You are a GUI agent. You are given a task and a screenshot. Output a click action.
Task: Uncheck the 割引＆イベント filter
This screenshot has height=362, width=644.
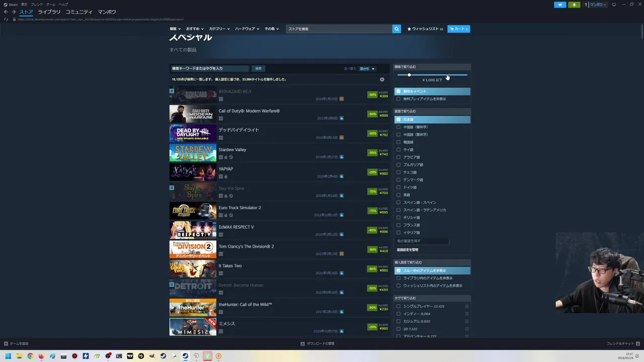click(398, 92)
